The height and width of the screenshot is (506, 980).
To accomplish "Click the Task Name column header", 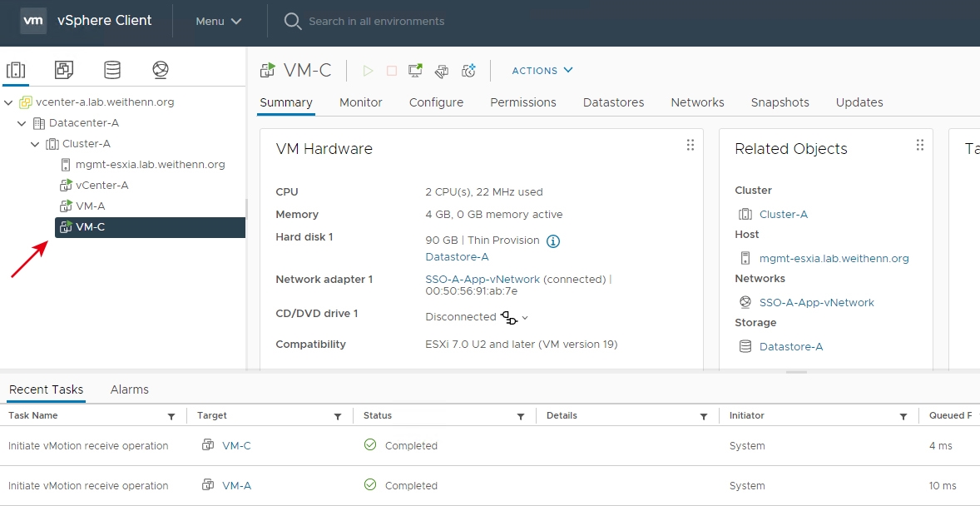I will point(33,415).
